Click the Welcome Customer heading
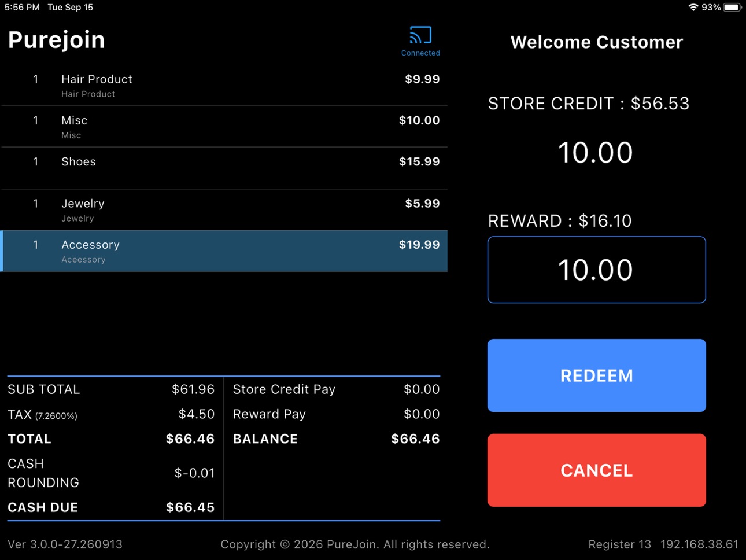Viewport: 746px width, 560px height. click(x=596, y=42)
